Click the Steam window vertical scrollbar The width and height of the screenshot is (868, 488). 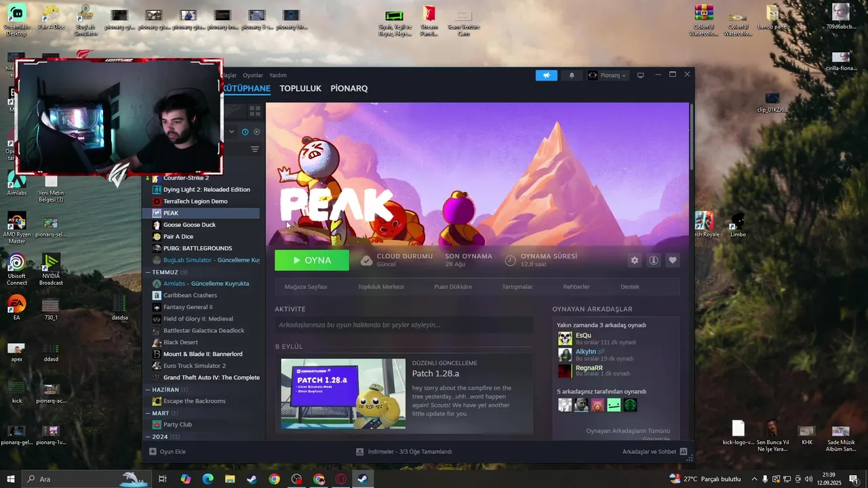[691, 136]
